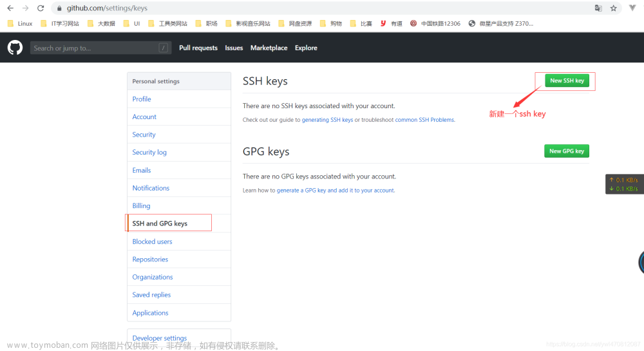This screenshot has width=644, height=351.
Task: Open the 有道 bookmark
Action: point(392,24)
